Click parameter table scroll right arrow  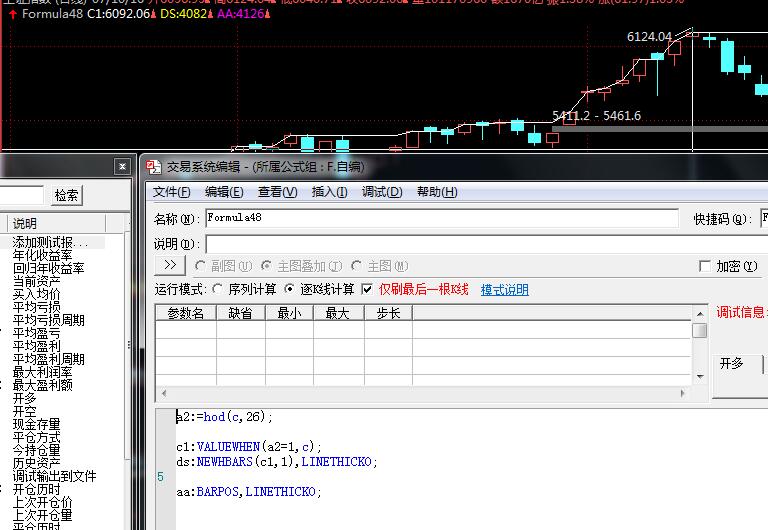[682, 393]
